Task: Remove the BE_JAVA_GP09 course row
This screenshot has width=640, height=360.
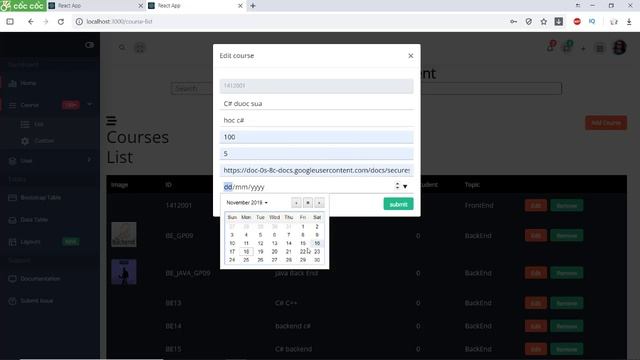Action: pos(567,273)
